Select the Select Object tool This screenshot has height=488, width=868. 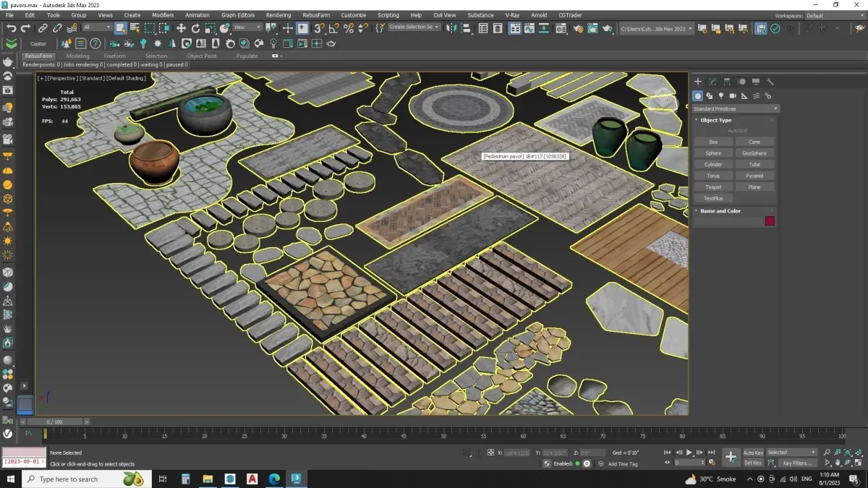pyautogui.click(x=120, y=28)
